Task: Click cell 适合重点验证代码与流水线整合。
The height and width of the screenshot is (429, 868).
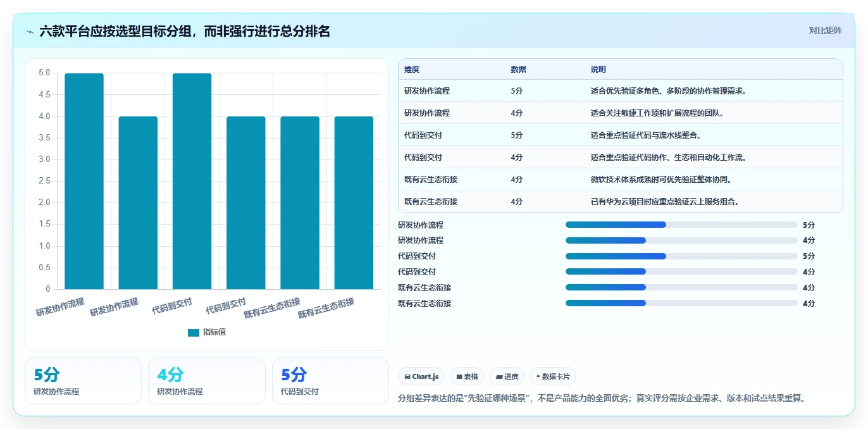Action: point(645,135)
